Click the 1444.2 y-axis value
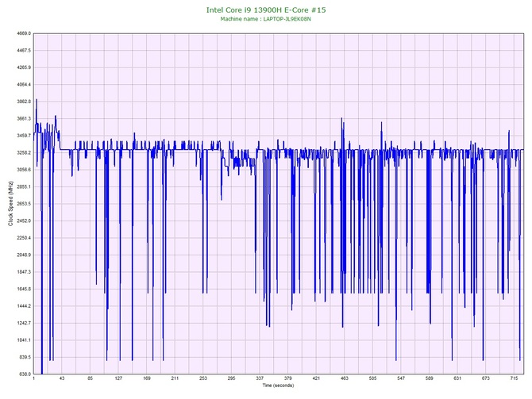 [x=24, y=306]
